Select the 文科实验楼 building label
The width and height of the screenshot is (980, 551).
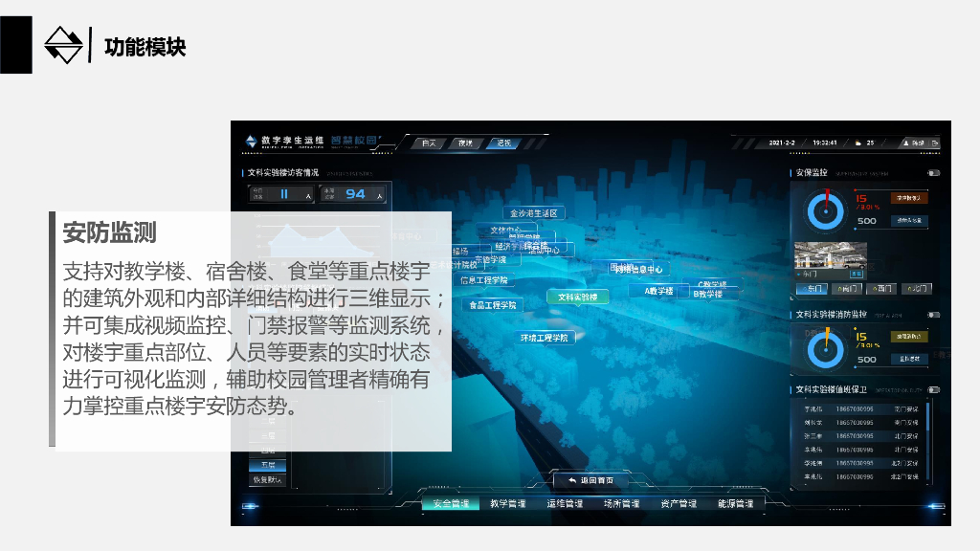point(580,296)
